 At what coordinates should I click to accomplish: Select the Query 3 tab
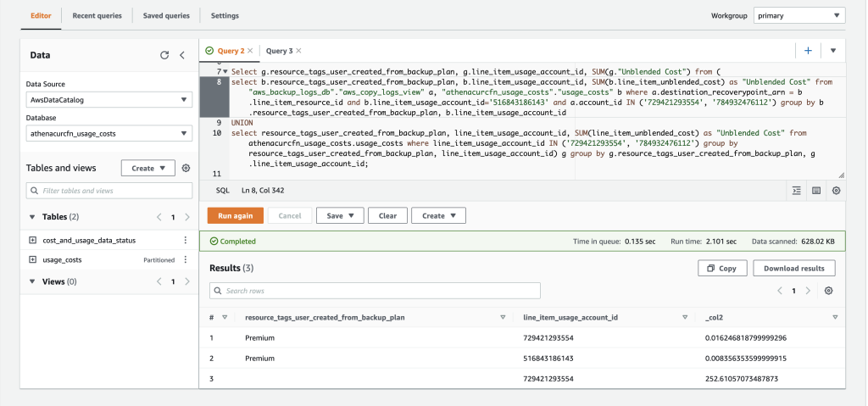click(280, 50)
